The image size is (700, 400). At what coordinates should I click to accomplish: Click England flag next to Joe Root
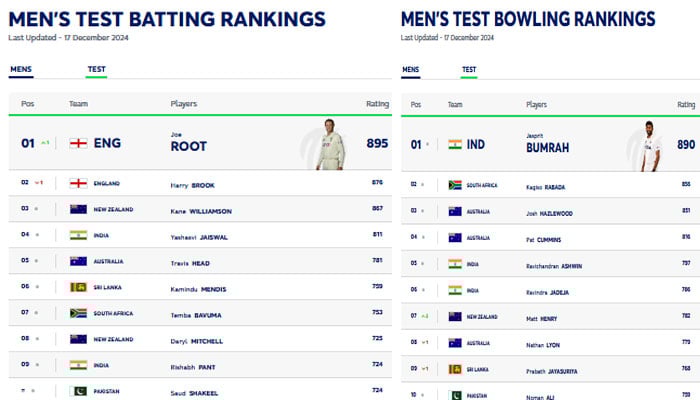click(78, 143)
